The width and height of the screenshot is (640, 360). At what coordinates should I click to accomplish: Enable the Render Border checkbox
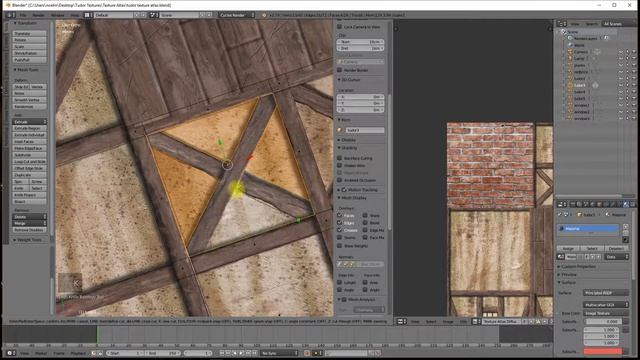(x=339, y=70)
